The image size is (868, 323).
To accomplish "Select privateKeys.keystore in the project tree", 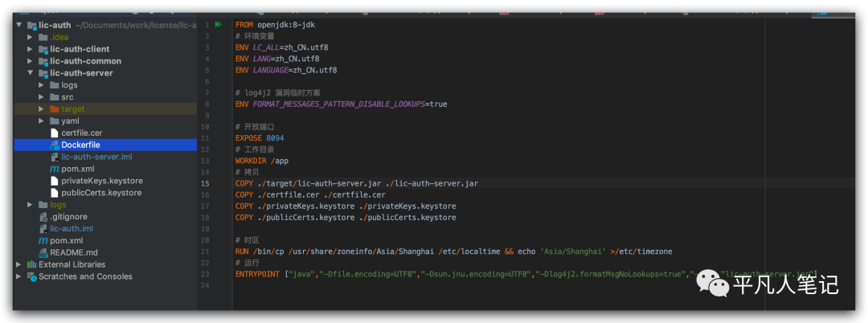I will point(100,181).
